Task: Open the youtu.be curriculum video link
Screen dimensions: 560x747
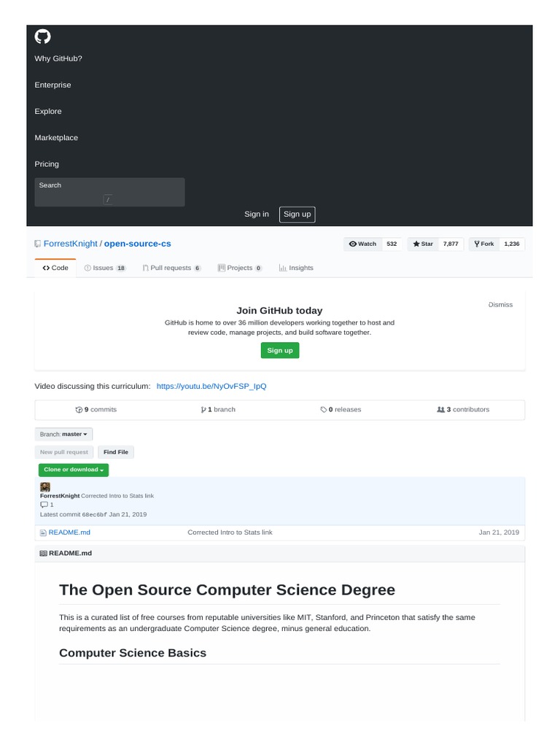Action: pos(211,386)
